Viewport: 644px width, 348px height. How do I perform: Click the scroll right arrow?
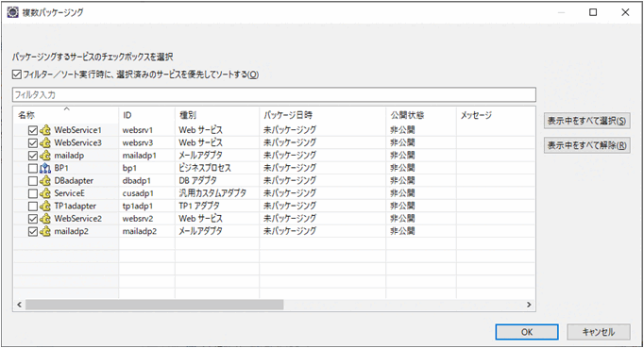point(529,305)
